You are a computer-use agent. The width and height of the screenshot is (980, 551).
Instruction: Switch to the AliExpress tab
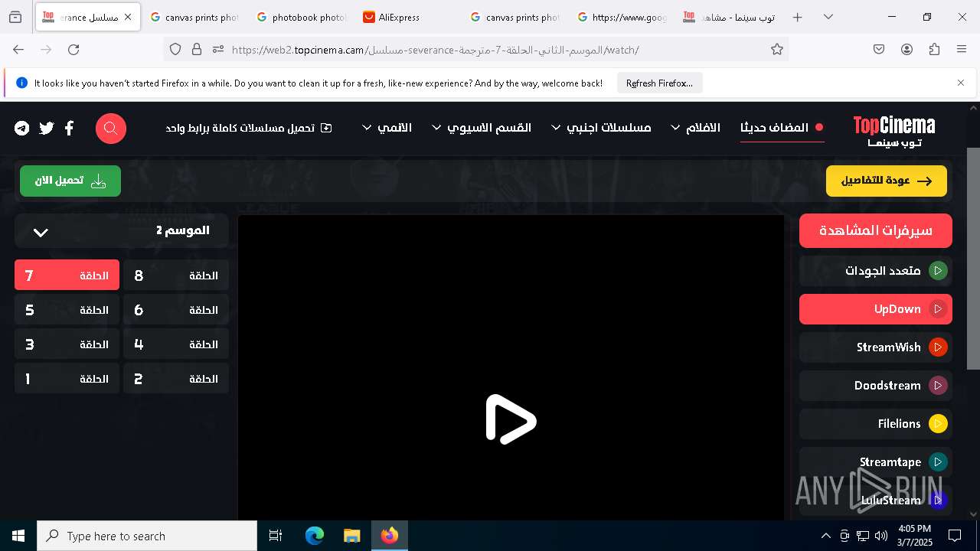tap(407, 17)
